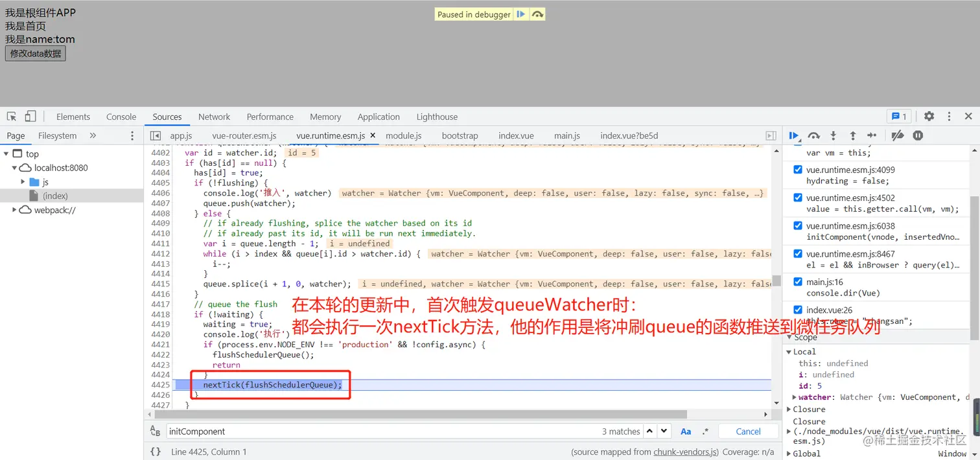980x460 pixels.
Task: Open the app.js file tab
Action: (x=181, y=135)
